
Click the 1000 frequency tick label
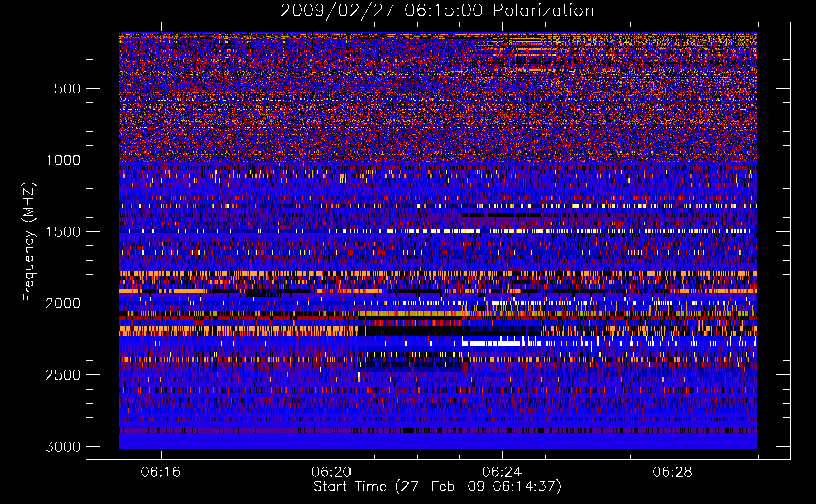point(63,160)
